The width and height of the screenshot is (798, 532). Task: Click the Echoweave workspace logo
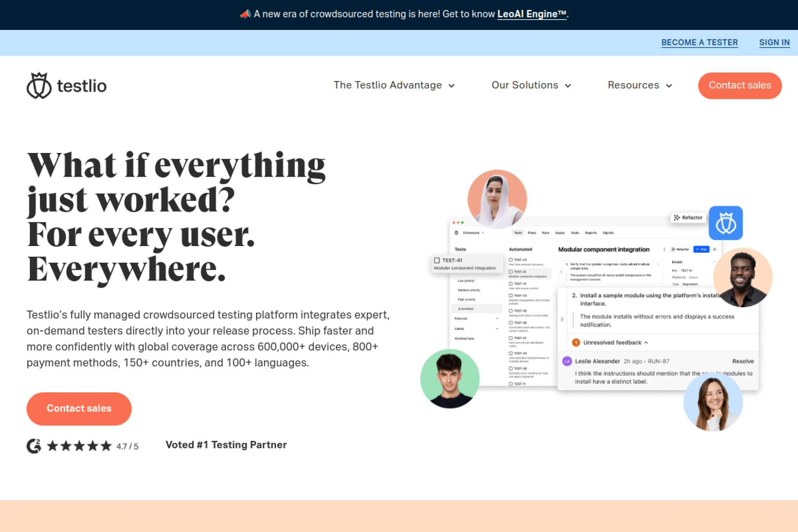pyautogui.click(x=456, y=233)
